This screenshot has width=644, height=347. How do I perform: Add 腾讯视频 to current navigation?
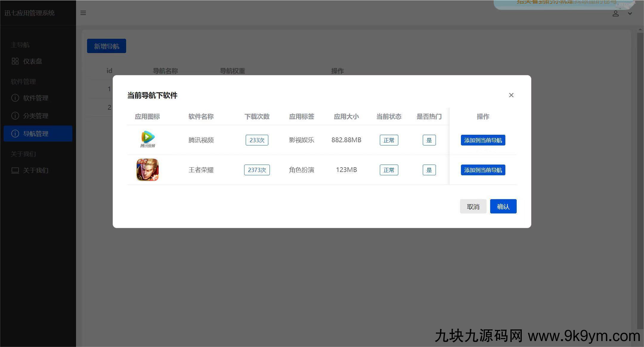[483, 140]
